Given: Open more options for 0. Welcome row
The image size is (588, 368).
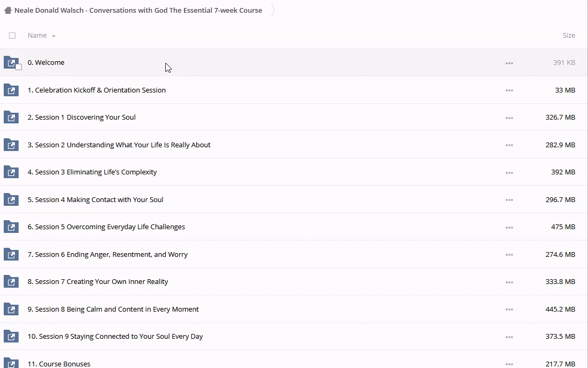Looking at the screenshot, I should 509,63.
